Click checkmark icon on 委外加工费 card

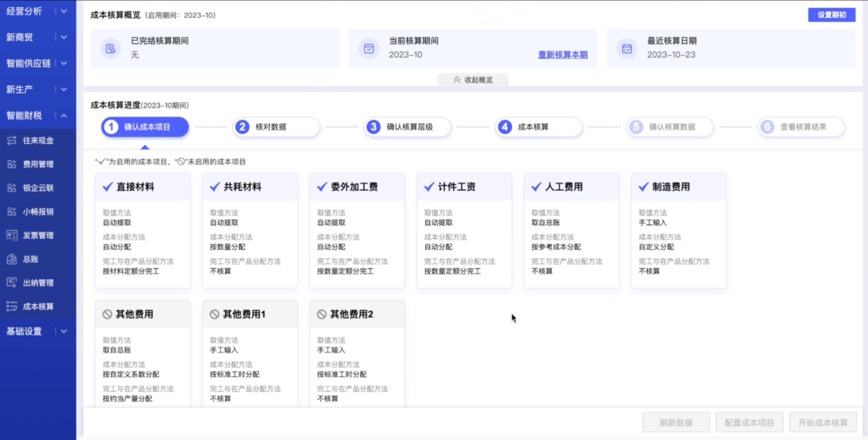[322, 187]
